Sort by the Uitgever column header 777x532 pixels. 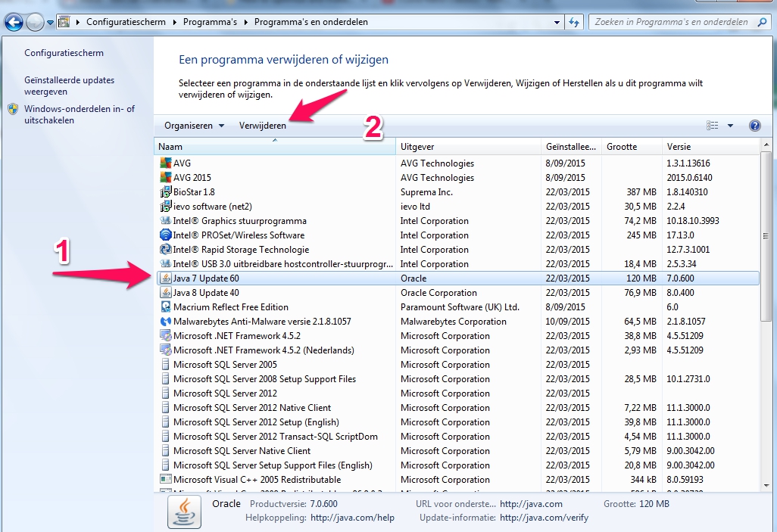click(x=468, y=147)
